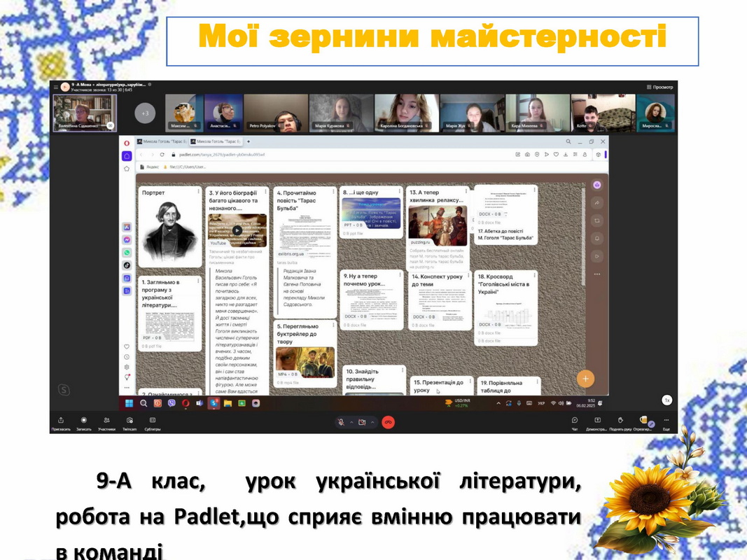747x560 pixels.
Task: Start recording with Записать button
Action: pyautogui.click(x=83, y=422)
